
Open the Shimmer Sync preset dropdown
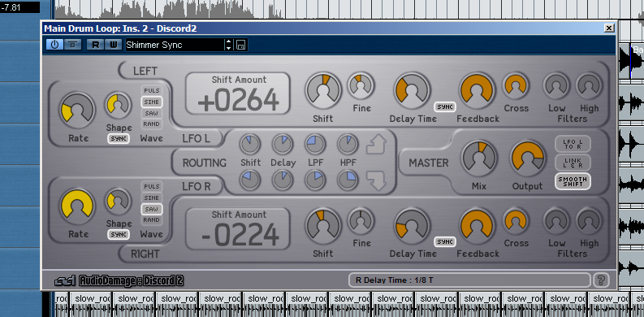point(175,45)
